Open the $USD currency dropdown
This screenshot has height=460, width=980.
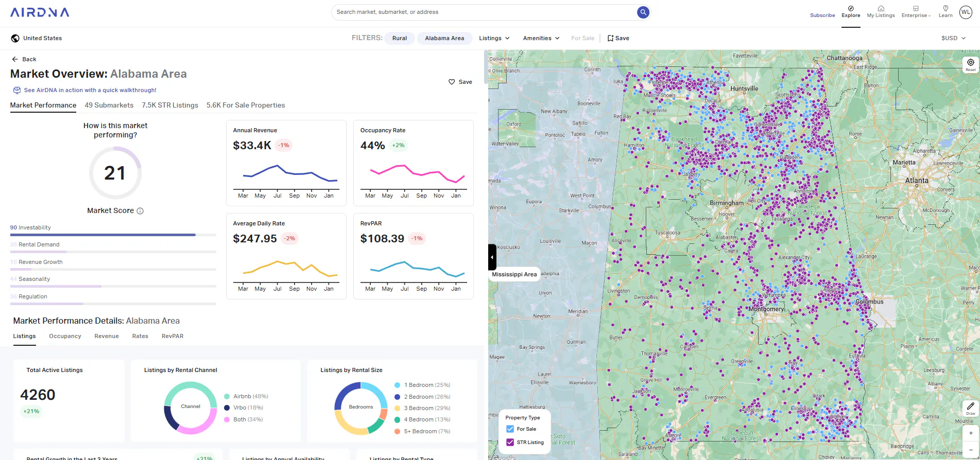click(x=953, y=38)
